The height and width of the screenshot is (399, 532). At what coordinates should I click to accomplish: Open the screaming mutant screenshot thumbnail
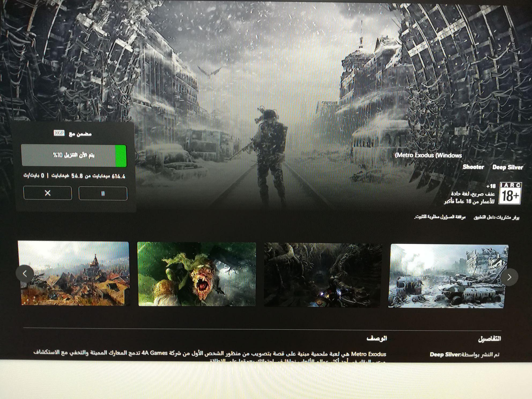pos(197,274)
